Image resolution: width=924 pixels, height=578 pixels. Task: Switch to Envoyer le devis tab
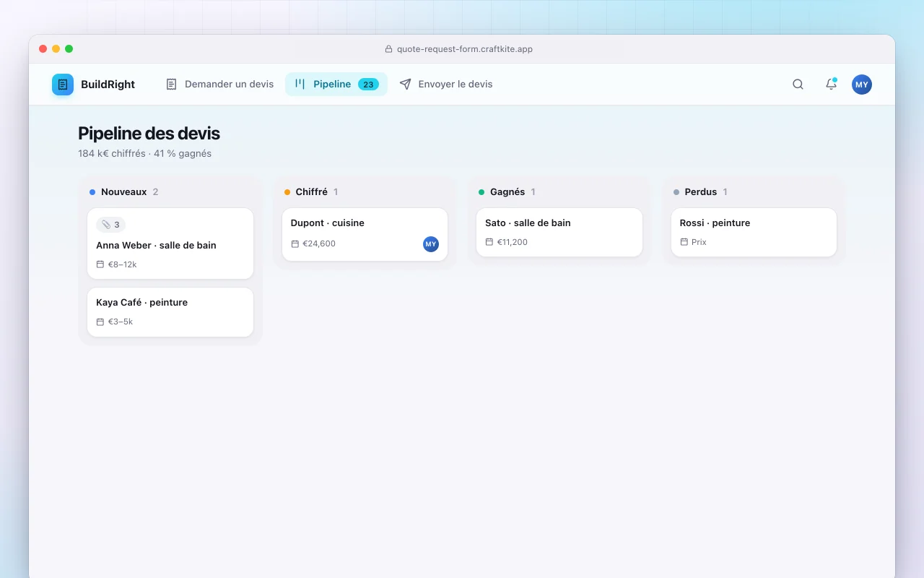pyautogui.click(x=446, y=85)
